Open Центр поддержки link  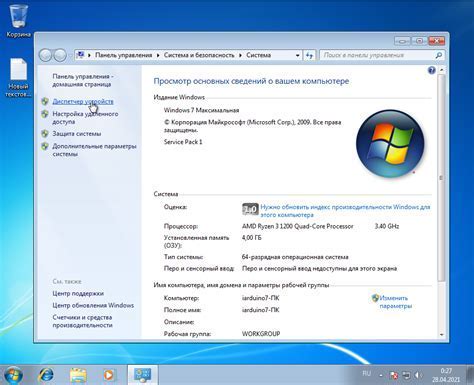tap(78, 293)
